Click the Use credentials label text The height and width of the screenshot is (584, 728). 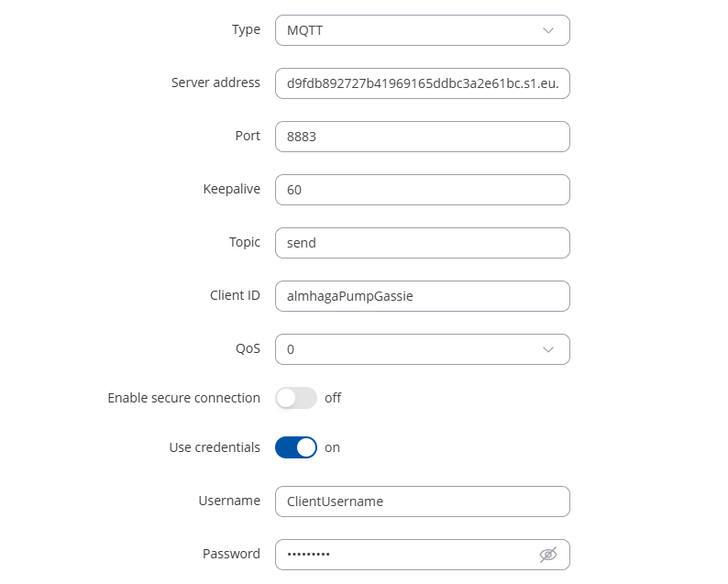coord(215,447)
